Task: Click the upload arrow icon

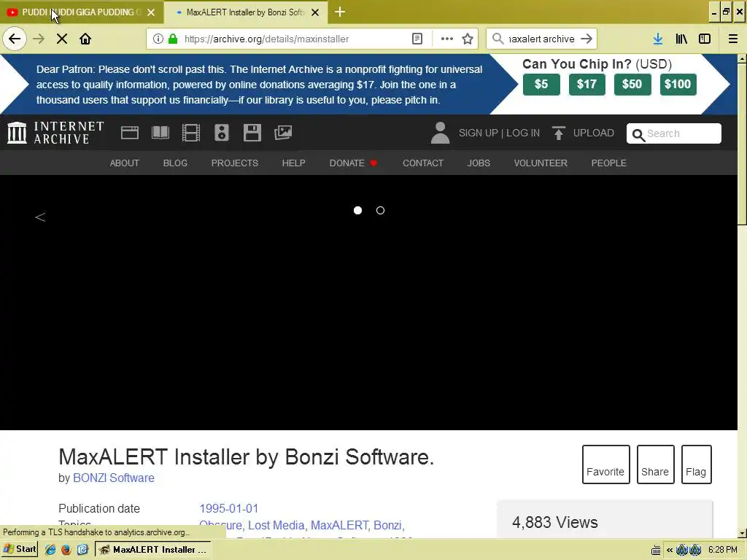Action: click(558, 133)
